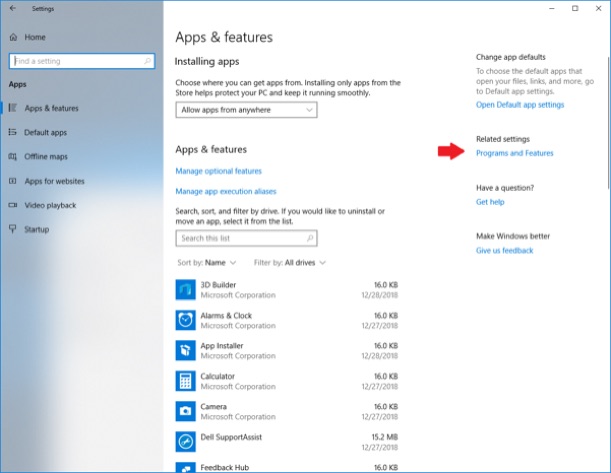The width and height of the screenshot is (611, 473).
Task: Open the Startup settings section
Action: tap(37, 229)
